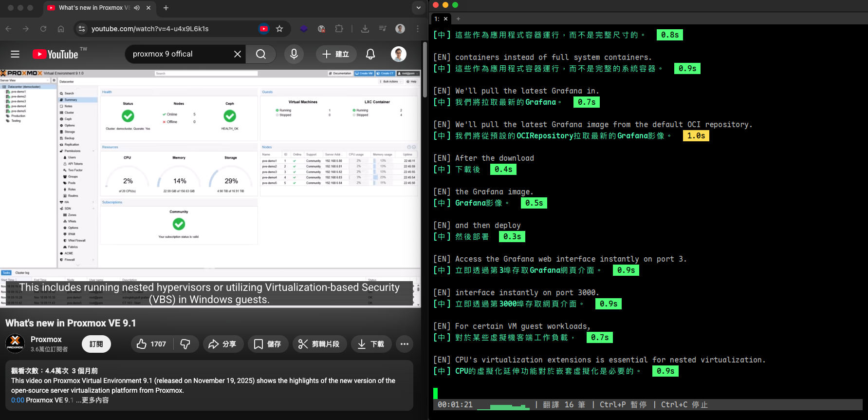Dislike the Proxmox video

tap(185, 344)
